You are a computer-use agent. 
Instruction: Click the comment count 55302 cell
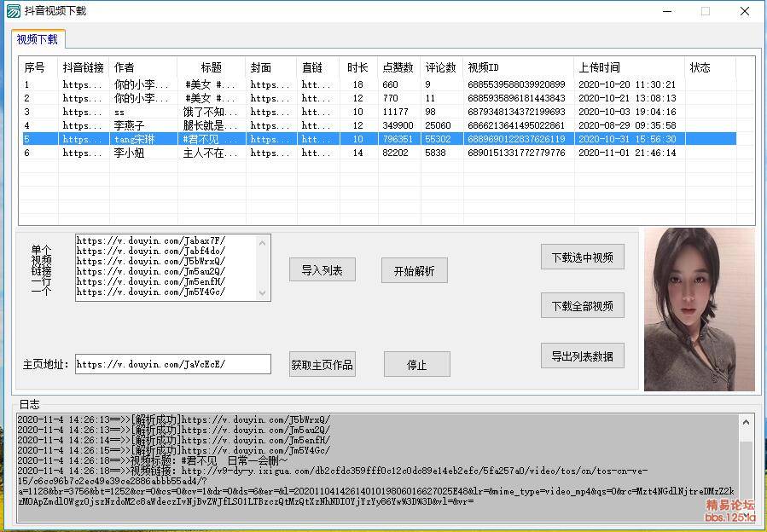[x=438, y=139]
